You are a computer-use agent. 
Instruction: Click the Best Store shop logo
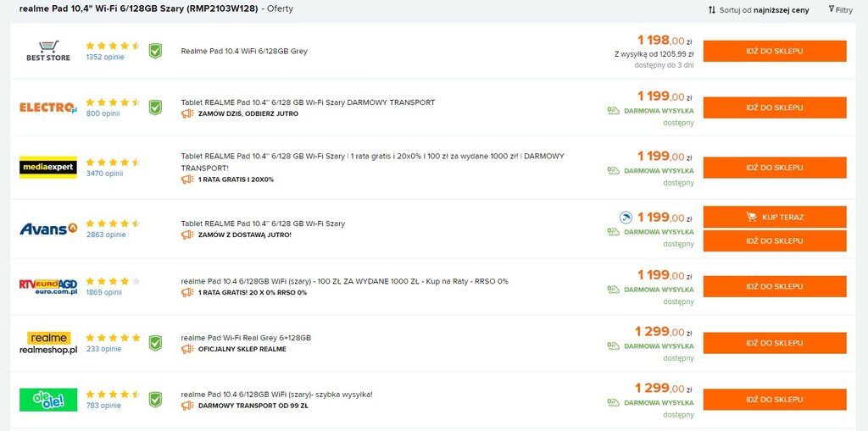(x=48, y=51)
